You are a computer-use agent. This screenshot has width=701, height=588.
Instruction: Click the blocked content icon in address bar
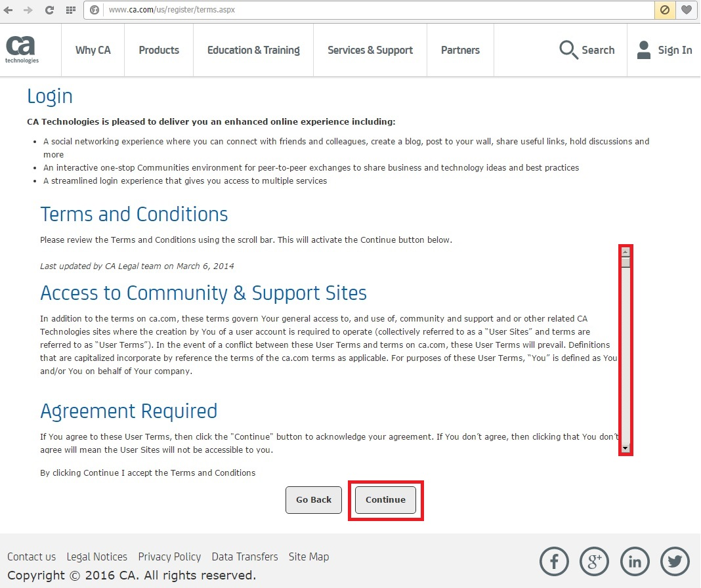pyautogui.click(x=665, y=10)
